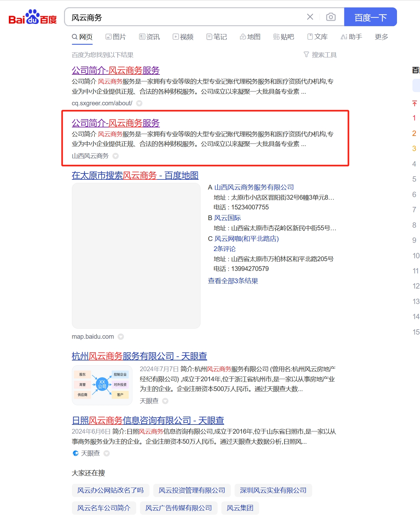
Task: Search the suggestion 风云投资管理有限公司
Action: pyautogui.click(x=192, y=490)
